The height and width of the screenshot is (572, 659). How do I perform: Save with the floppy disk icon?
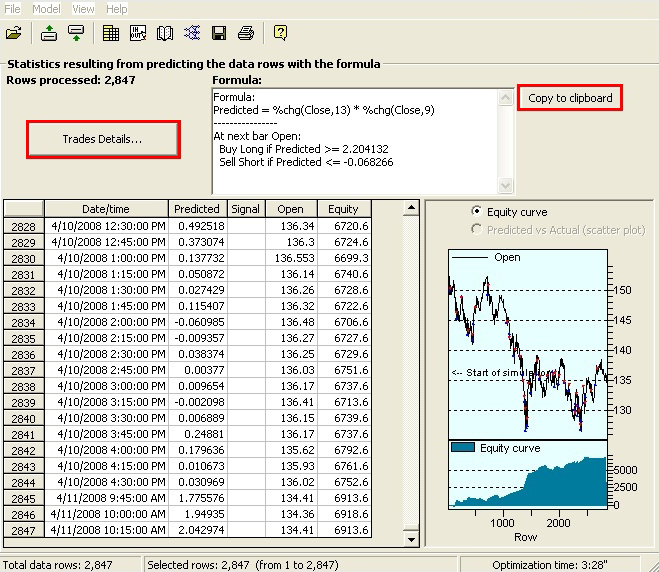point(219,33)
